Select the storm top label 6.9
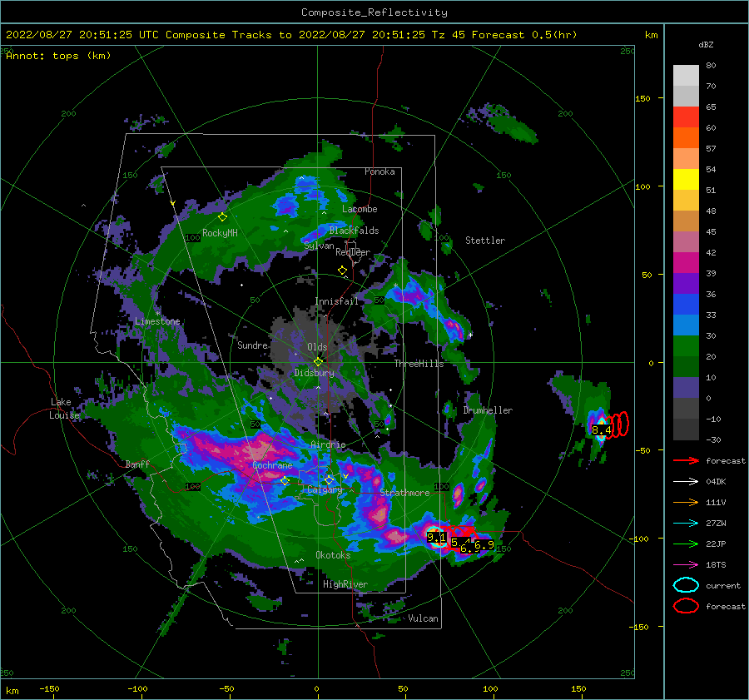The height and width of the screenshot is (700, 749). point(484,544)
